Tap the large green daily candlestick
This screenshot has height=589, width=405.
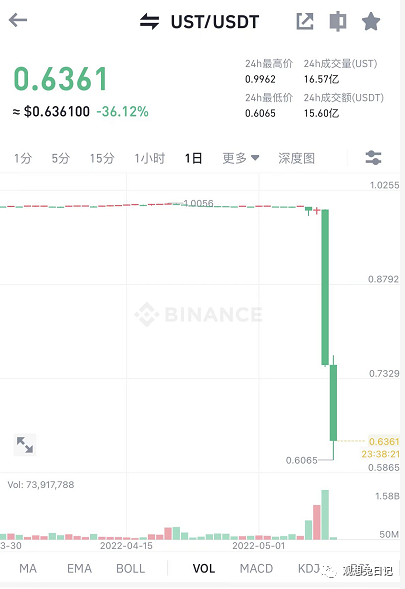pos(325,287)
